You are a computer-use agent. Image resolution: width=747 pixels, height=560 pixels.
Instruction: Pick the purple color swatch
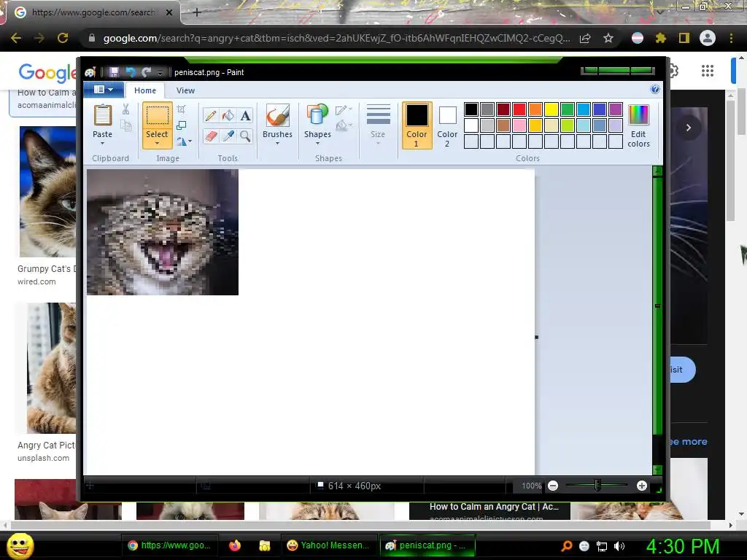[x=616, y=109]
